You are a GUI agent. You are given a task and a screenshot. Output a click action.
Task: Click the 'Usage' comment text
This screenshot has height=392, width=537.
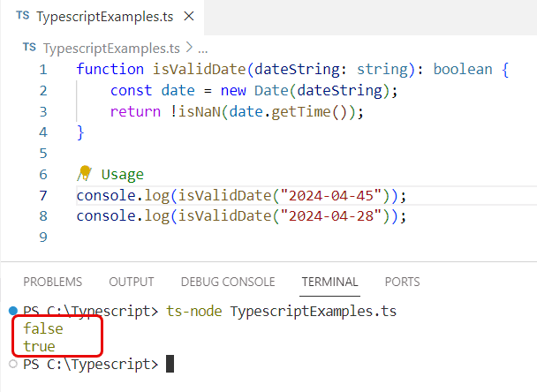tap(123, 175)
